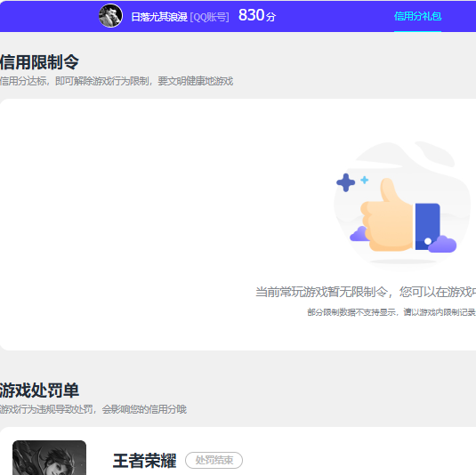Click the subtitle 信用分达标，即可解除游戏行为限制
Image resolution: width=476 pixels, height=475 pixels.
point(75,81)
